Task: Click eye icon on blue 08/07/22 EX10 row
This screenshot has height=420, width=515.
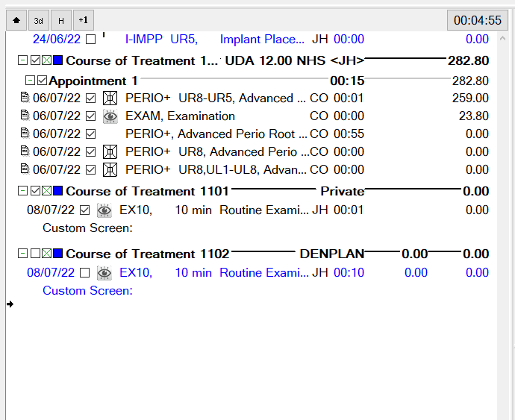Action: click(x=104, y=273)
